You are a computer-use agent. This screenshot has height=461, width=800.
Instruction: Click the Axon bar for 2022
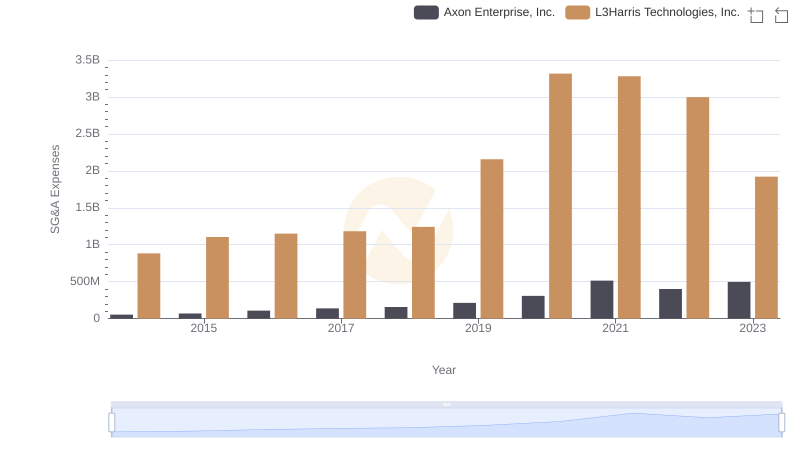[x=670, y=303]
